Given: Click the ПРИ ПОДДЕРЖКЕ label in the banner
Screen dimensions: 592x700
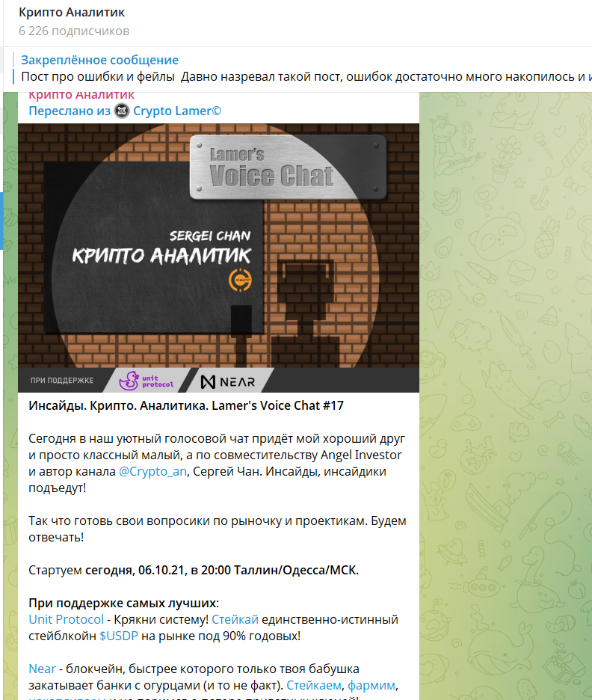Looking at the screenshot, I should pyautogui.click(x=62, y=381).
